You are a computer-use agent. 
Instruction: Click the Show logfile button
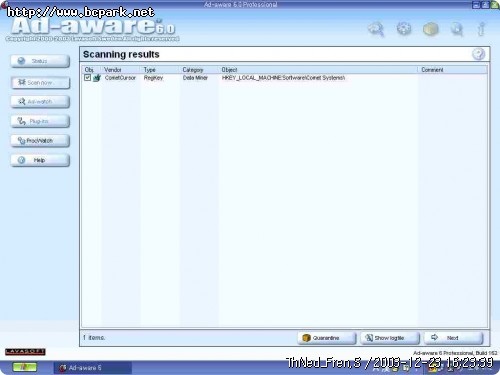point(390,338)
